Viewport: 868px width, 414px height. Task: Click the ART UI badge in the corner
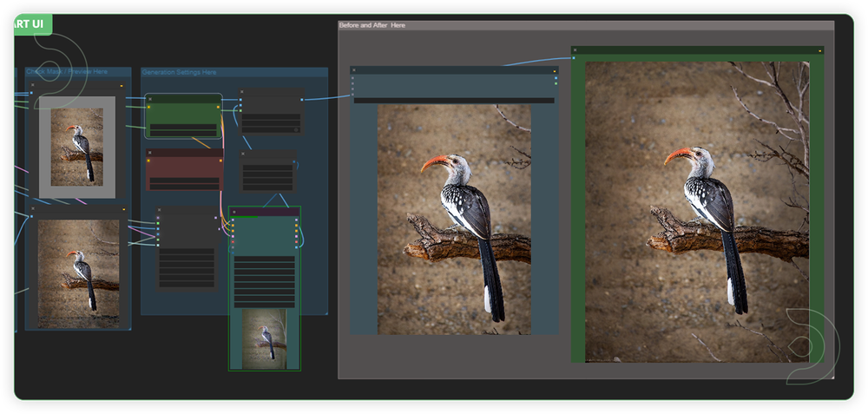[x=32, y=23]
